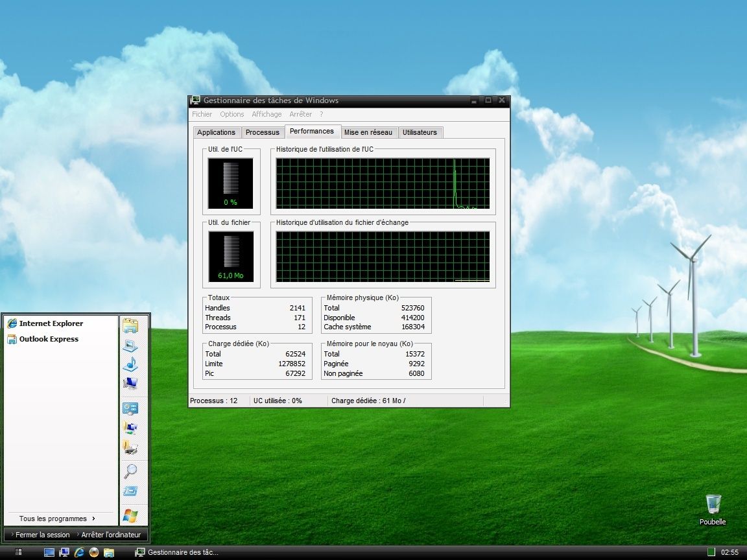Click the Task Manager title bar icon
The width and height of the screenshot is (747, 560).
pyautogui.click(x=195, y=100)
